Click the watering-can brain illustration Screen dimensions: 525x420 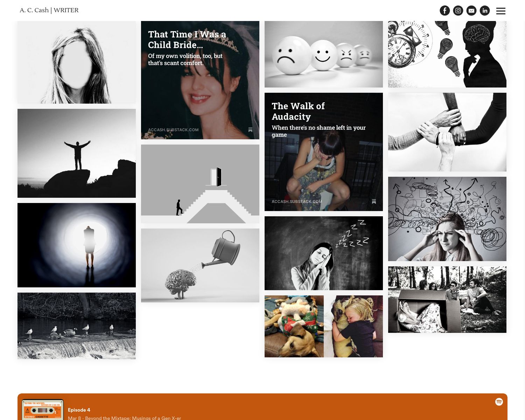pos(200,265)
